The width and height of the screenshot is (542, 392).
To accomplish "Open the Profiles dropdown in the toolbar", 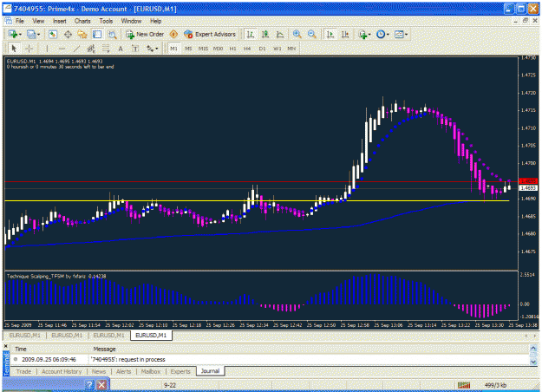I will point(34,34).
